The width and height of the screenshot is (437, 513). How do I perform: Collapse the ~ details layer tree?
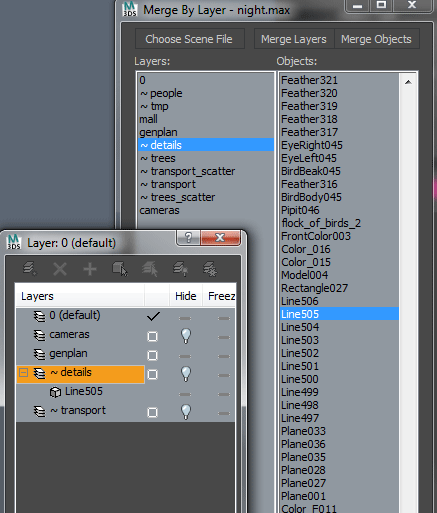[x=23, y=372]
